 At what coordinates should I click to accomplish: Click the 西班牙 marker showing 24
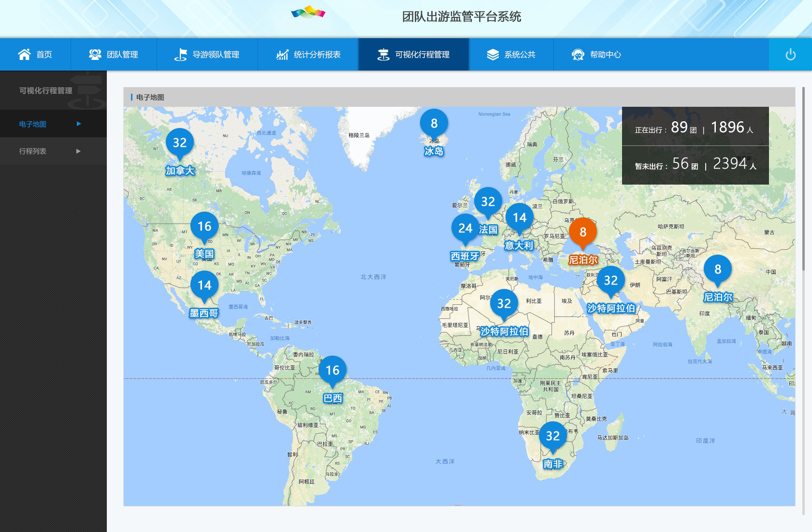tap(465, 229)
